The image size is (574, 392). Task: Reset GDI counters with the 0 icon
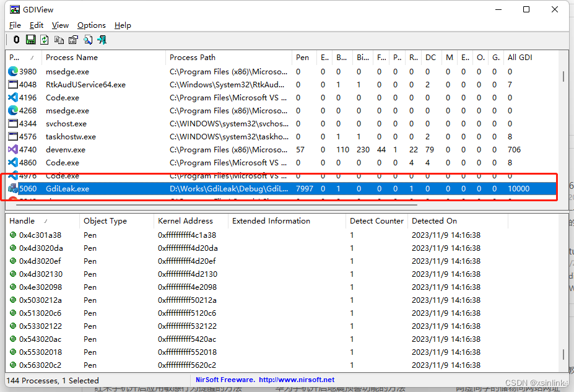coord(16,40)
